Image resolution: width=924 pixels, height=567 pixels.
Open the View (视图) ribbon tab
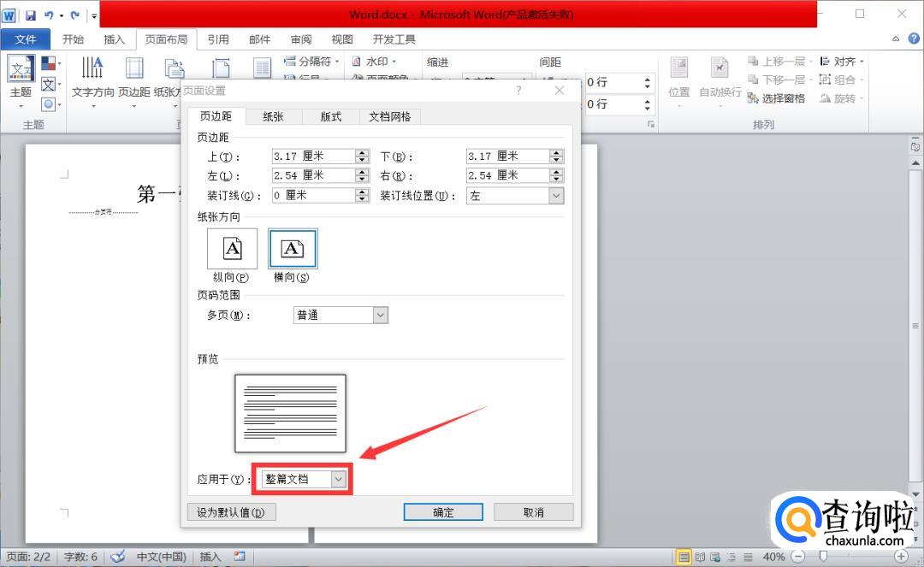tap(341, 38)
